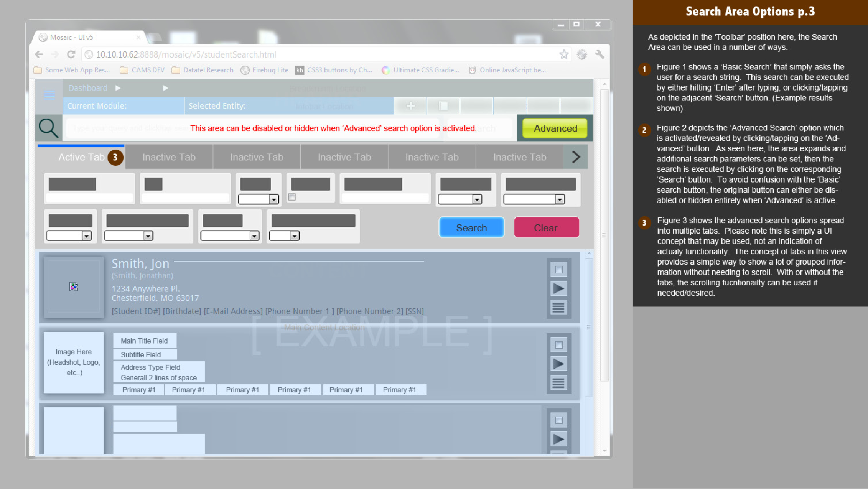The image size is (868, 489).
Task: Click the green Advanced button
Action: (x=555, y=128)
